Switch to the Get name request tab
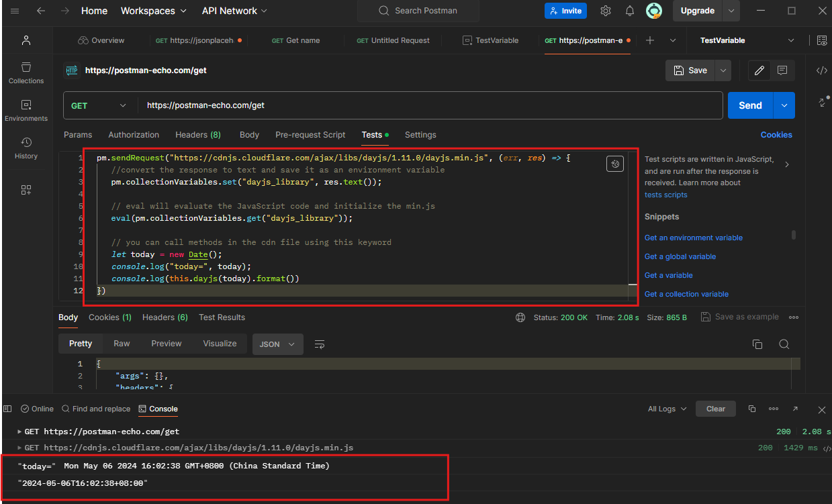The width and height of the screenshot is (832, 504). (296, 40)
